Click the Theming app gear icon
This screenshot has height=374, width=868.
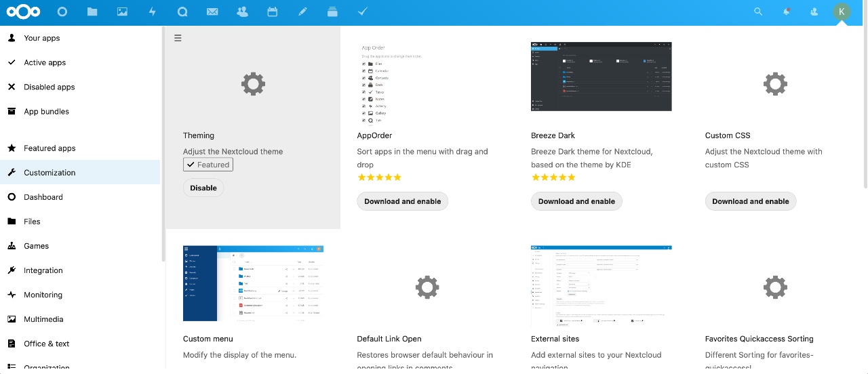click(253, 84)
